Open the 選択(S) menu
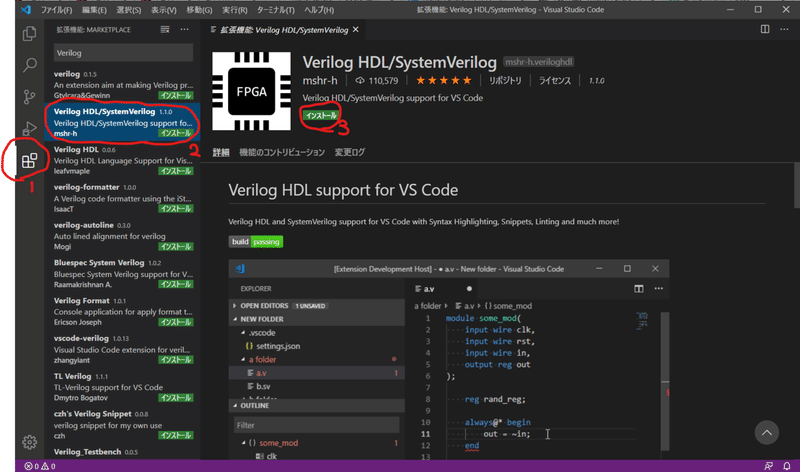 [x=129, y=10]
